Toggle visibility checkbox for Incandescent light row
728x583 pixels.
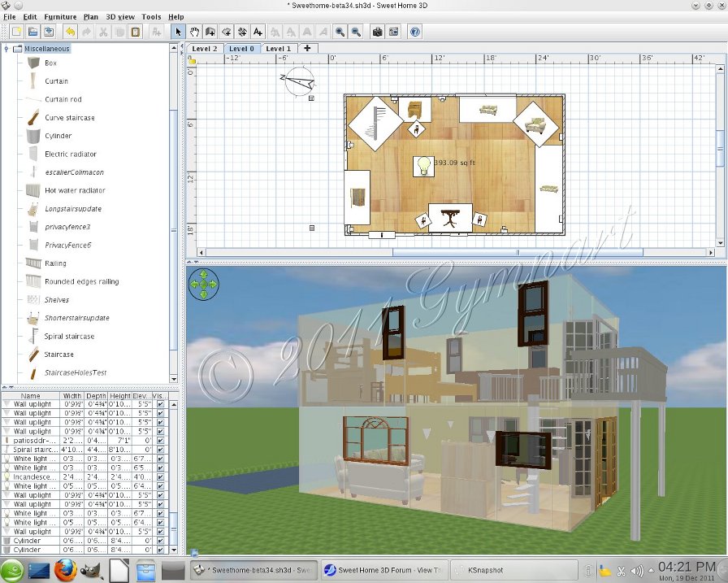[160, 476]
